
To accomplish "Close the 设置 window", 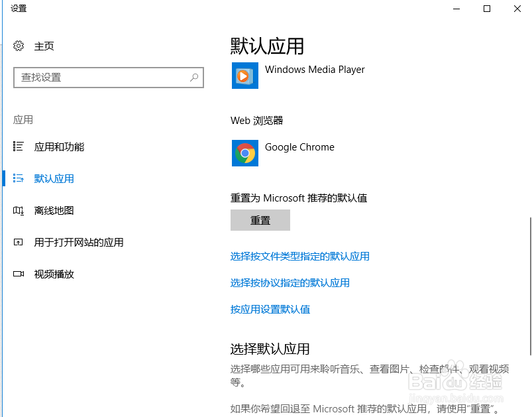I will tap(517, 9).
